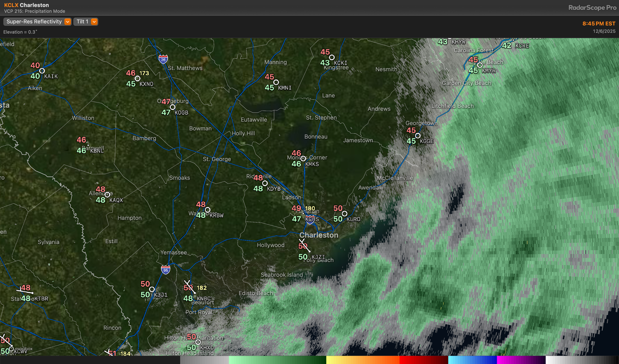The width and height of the screenshot is (619, 364).
Task: Select the KDYB station circle near Ridgeville
Action: (x=265, y=183)
